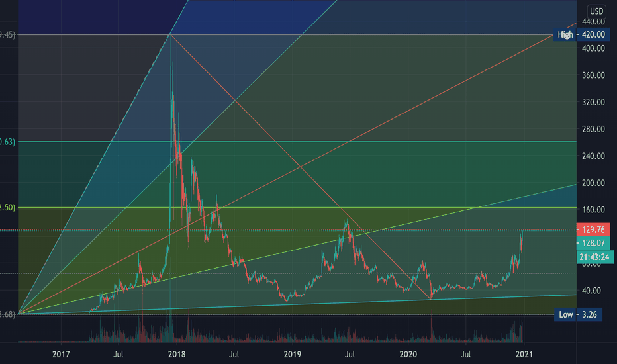Select the High 420.00 price label
This screenshot has height=364, width=617.
pos(581,34)
